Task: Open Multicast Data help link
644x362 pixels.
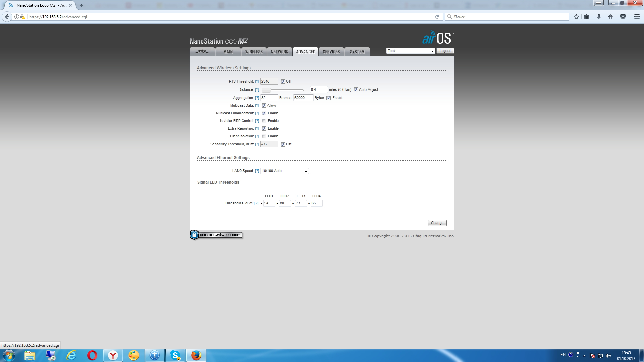Action: [x=257, y=106]
